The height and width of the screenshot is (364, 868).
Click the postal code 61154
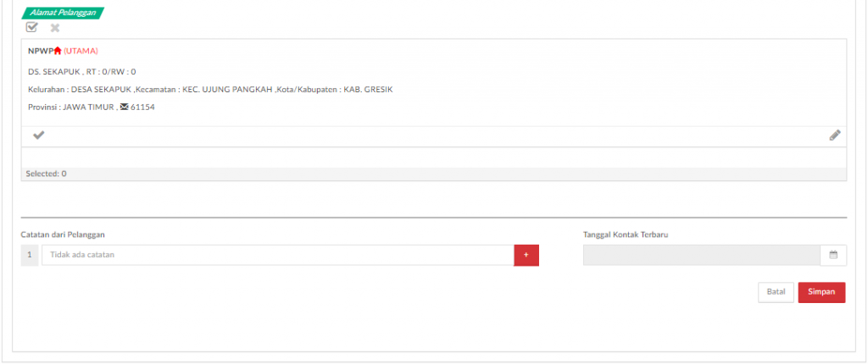coord(142,108)
